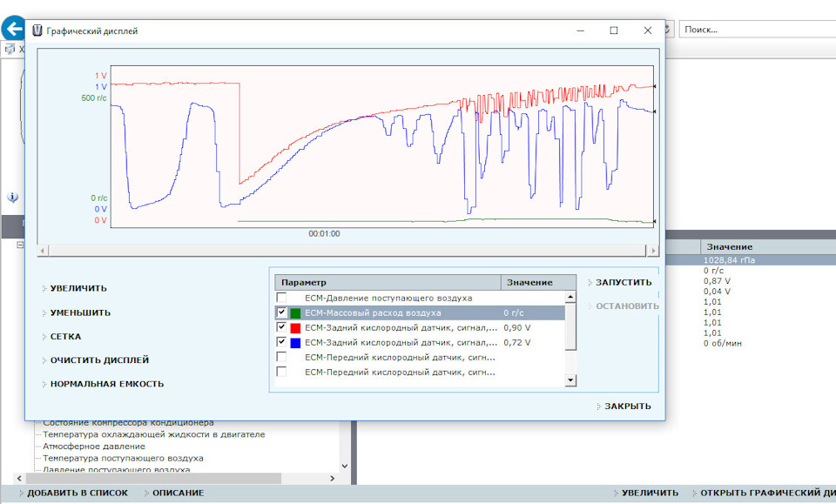836x504 pixels.
Task: Select Атмосферное давление tree item
Action: pyautogui.click(x=94, y=446)
